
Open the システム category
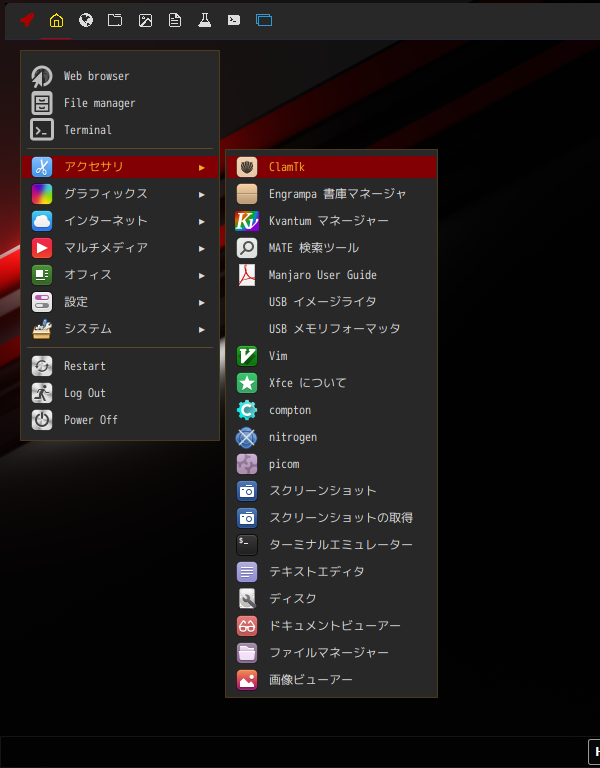120,329
